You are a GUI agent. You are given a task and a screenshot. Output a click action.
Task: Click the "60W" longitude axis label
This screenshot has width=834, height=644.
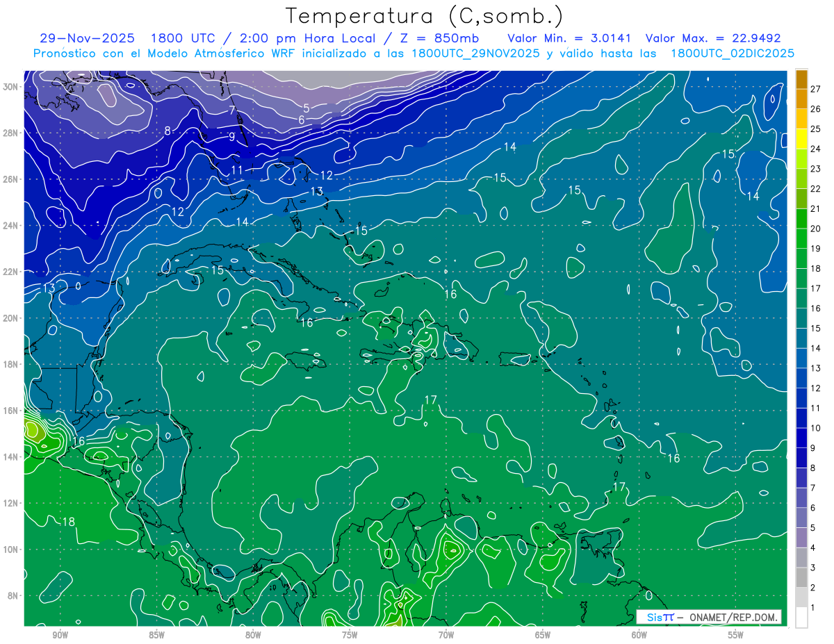pyautogui.click(x=639, y=635)
